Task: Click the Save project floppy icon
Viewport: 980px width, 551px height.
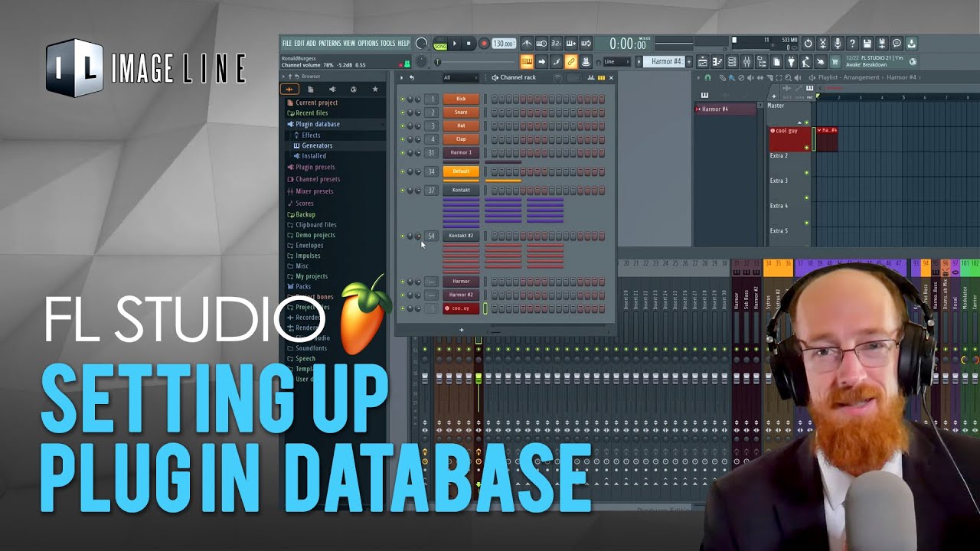Action: [x=867, y=44]
